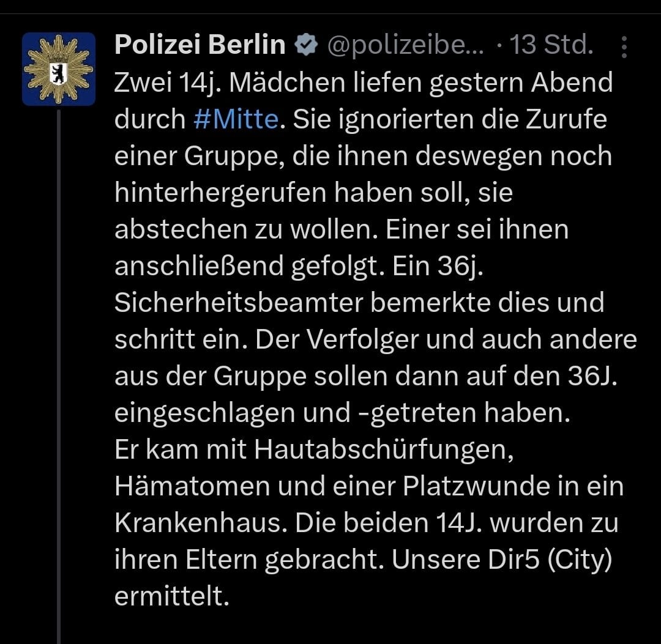Open the Polizei Berlin profile avatar
Screen dimensions: 661x644
click(x=59, y=69)
